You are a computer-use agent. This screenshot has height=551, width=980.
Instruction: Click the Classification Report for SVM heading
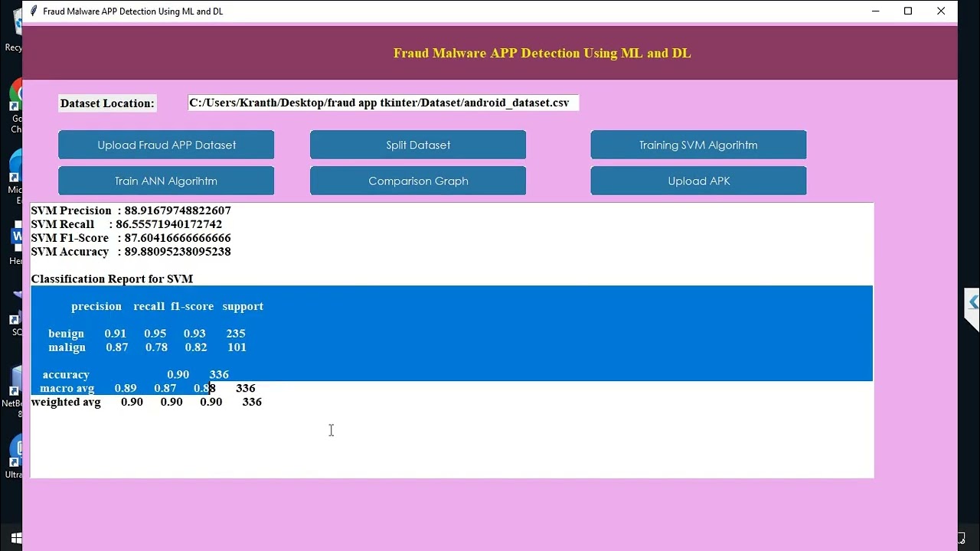112,279
